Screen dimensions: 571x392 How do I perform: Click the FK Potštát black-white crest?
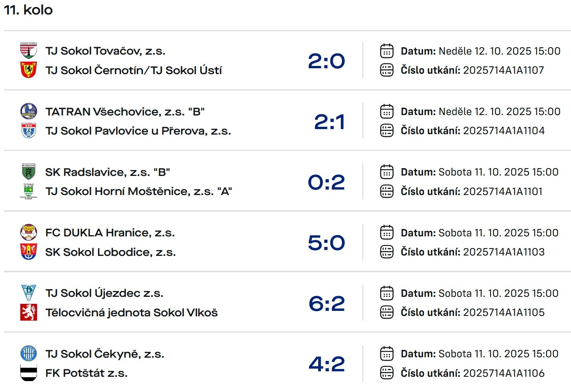tap(28, 373)
